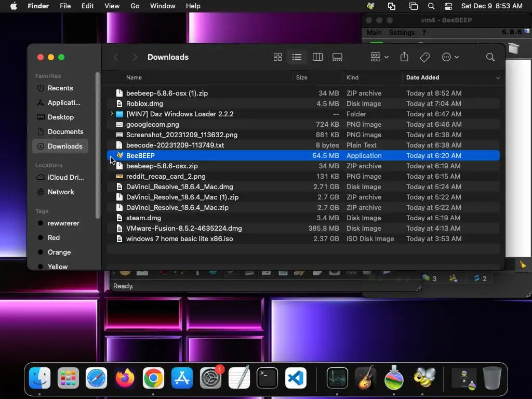Select the file beebeep-5.8.6-osx (1).zip
Screen dimensions: 532x399
303,93
